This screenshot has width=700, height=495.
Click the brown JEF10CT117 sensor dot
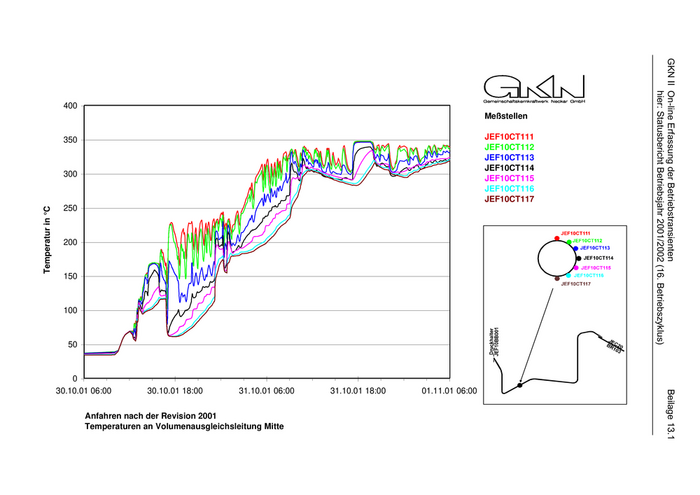coord(556,279)
